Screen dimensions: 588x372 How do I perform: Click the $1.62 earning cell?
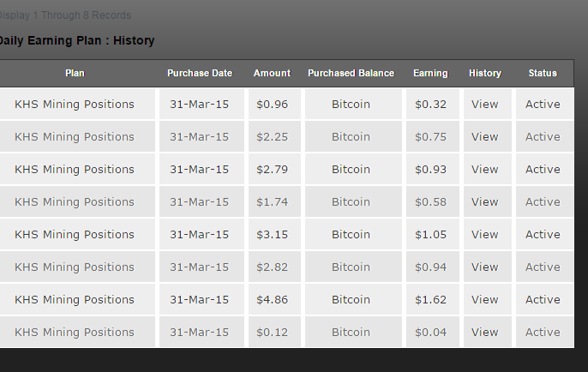(431, 300)
